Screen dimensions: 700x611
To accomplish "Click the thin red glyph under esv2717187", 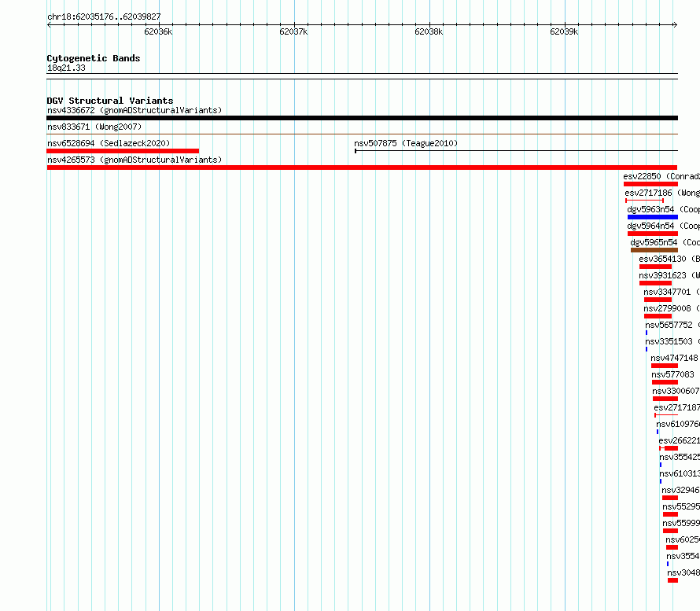I will point(666,415).
